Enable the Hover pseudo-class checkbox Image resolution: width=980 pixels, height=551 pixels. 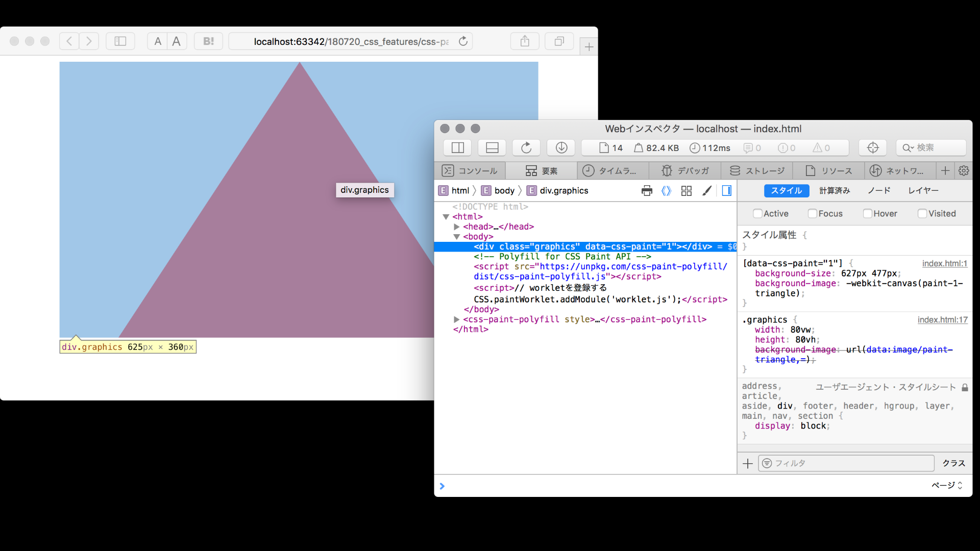[867, 214]
